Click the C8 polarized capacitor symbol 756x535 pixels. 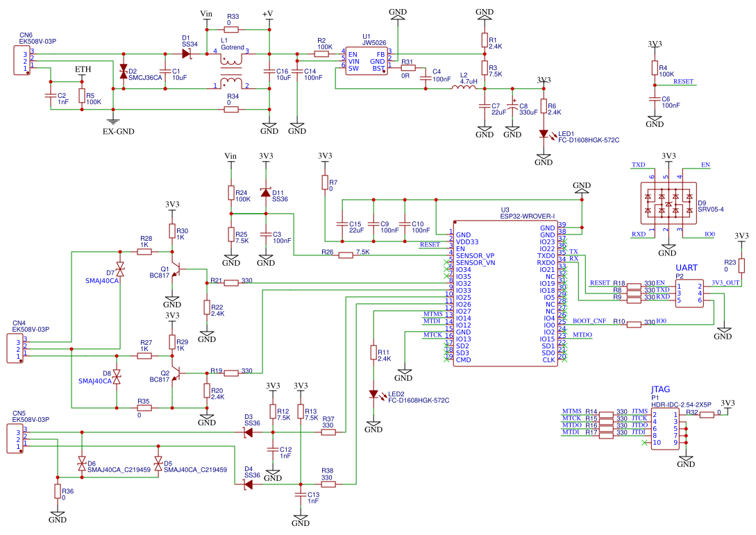coord(512,107)
